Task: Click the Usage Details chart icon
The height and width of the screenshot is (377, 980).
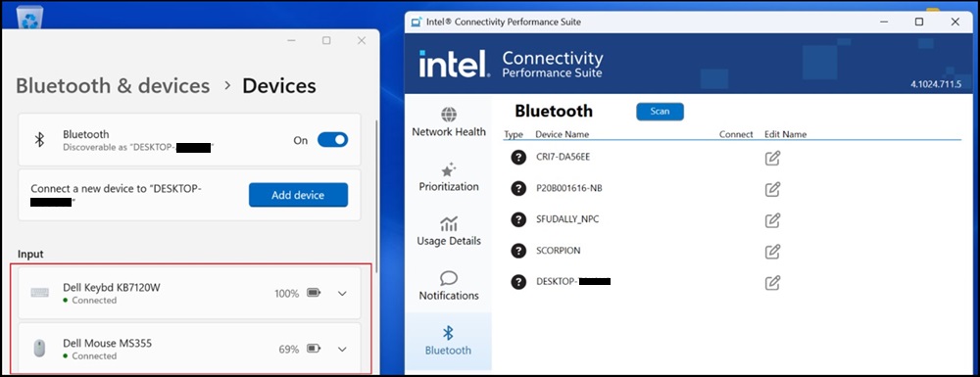Action: click(449, 223)
